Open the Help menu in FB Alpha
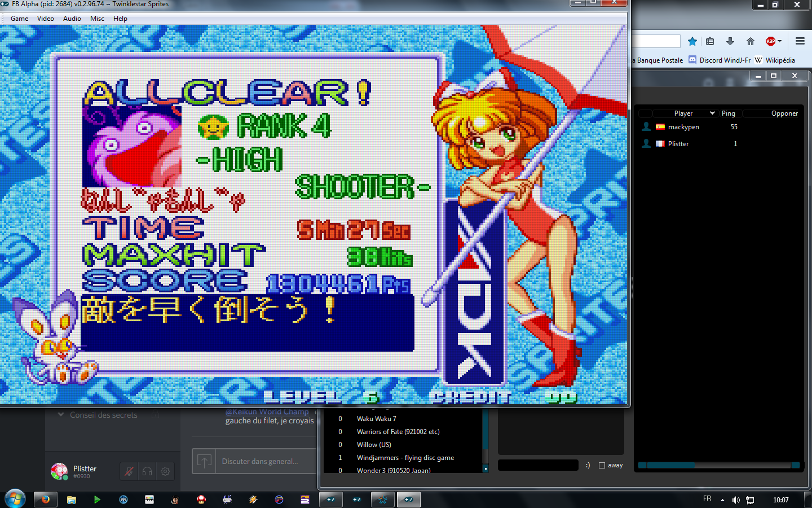 [120, 18]
